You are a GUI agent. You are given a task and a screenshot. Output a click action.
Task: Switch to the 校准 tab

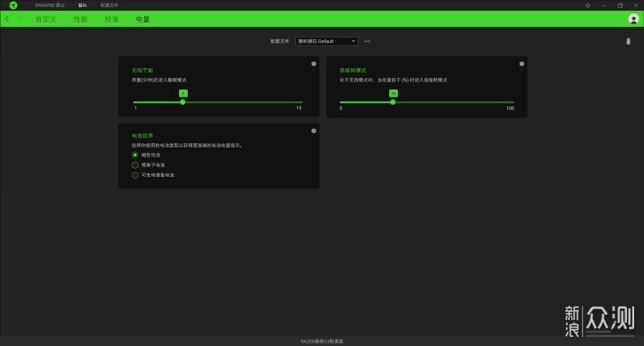click(x=111, y=20)
